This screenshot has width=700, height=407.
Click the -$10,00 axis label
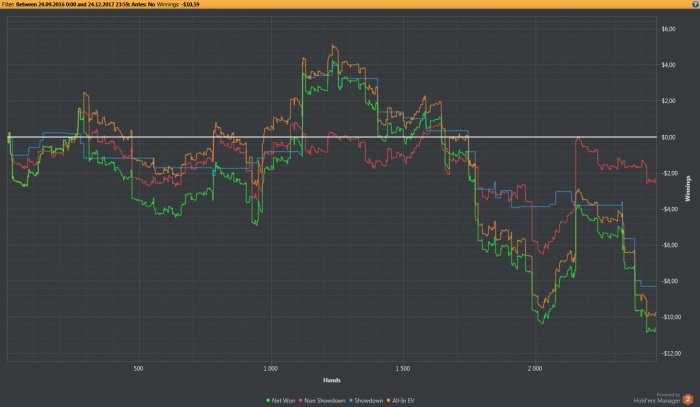pos(671,317)
